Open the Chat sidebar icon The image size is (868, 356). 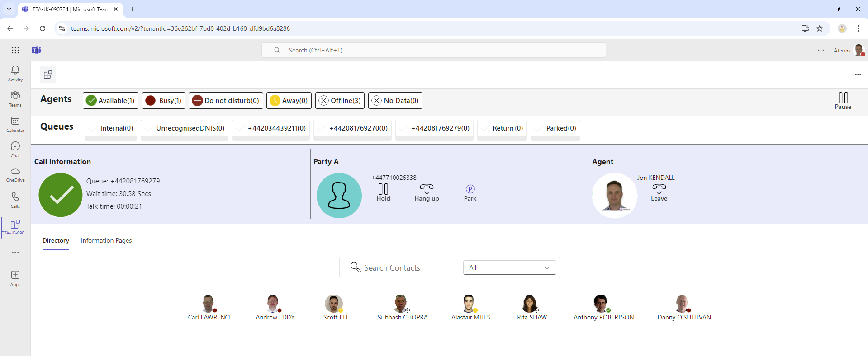[15, 149]
